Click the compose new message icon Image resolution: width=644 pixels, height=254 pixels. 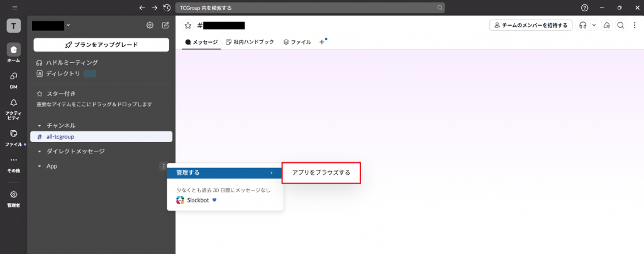pos(165,25)
